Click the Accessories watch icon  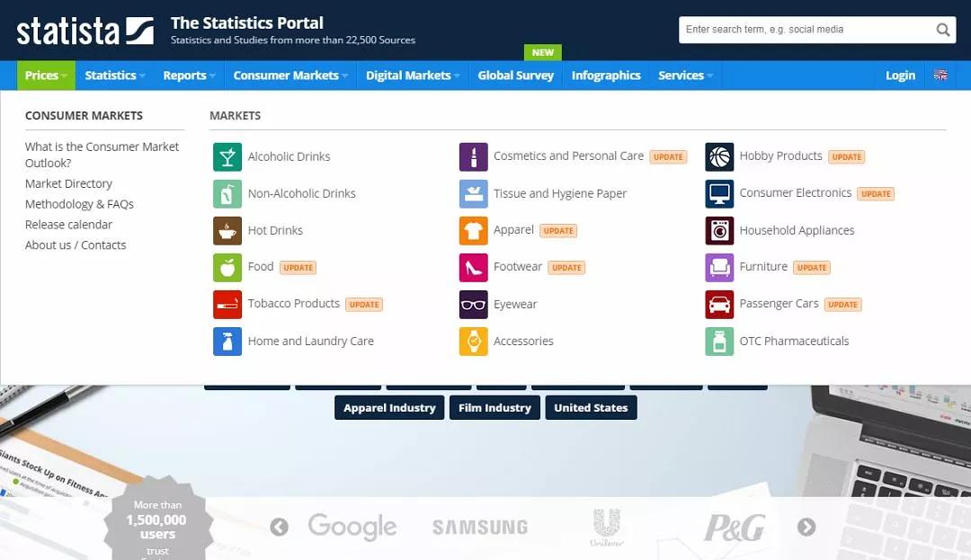(x=474, y=342)
